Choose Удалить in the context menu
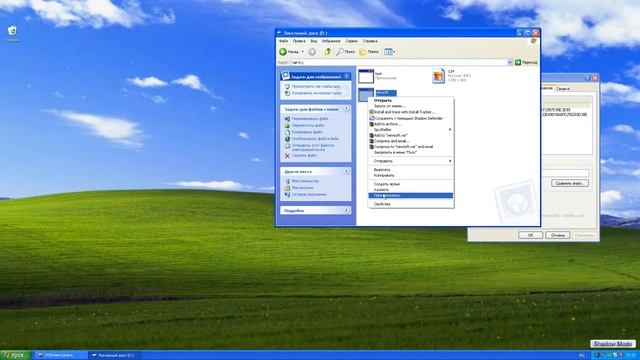640x360 pixels. point(411,190)
